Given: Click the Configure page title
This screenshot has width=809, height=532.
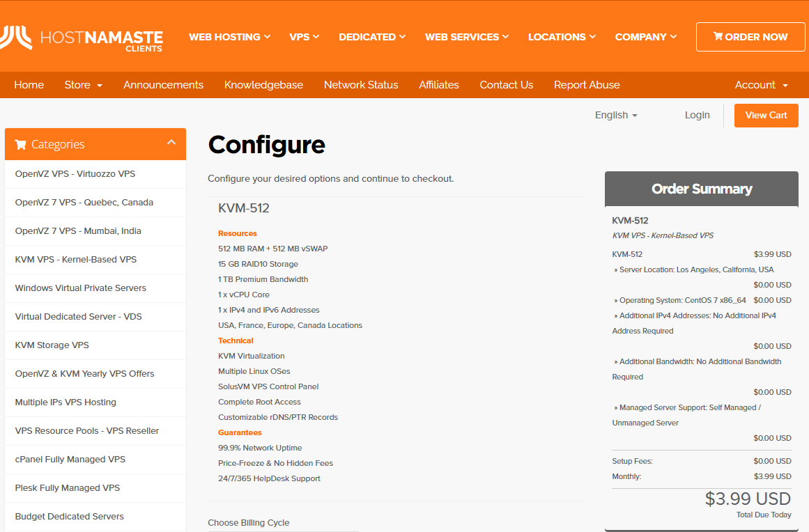Looking at the screenshot, I should click(266, 145).
